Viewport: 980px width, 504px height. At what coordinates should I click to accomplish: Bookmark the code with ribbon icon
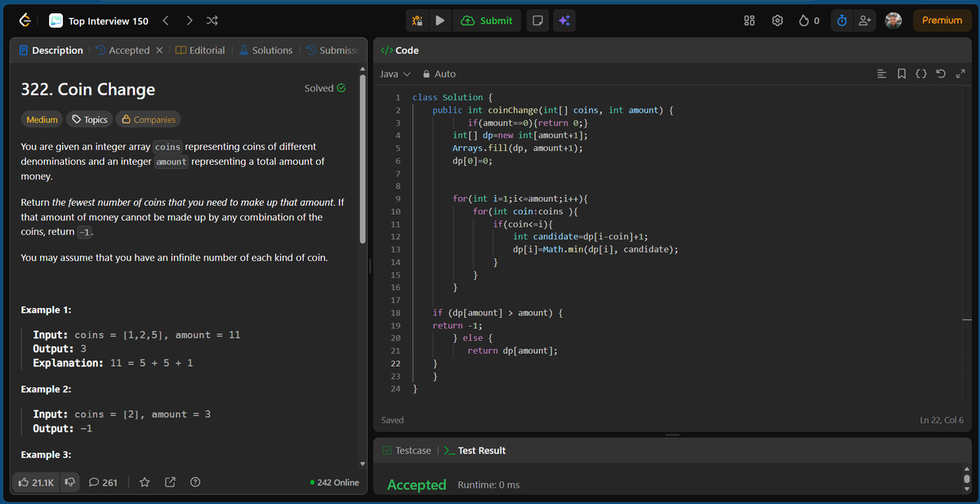click(x=902, y=74)
